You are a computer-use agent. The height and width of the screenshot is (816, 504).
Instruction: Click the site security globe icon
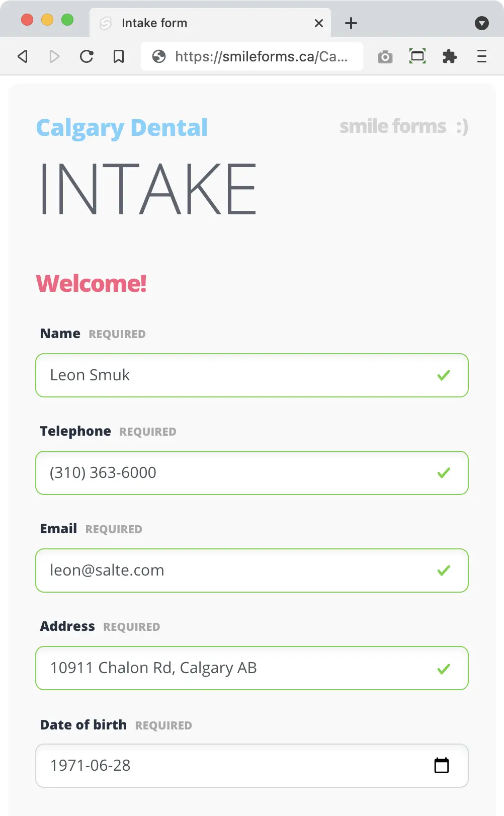159,56
